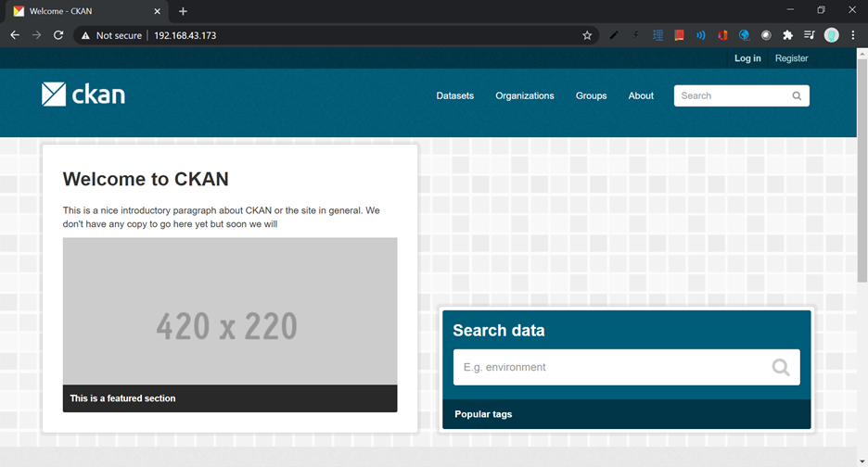Screen dimensions: 868x467
Task: Open a new browser tab
Action: 183,11
